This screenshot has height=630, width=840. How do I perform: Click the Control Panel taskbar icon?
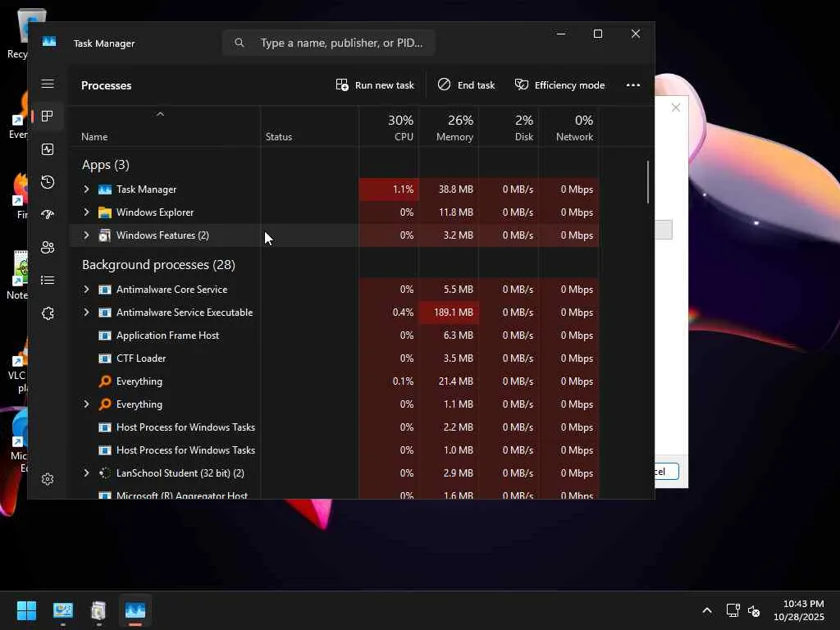[x=62, y=610]
